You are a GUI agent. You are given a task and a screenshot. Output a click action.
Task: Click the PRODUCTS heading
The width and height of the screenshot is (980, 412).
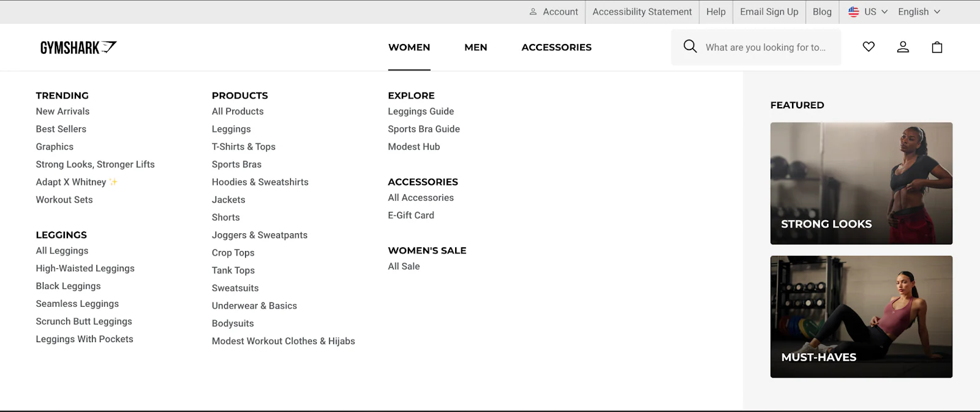click(x=239, y=96)
